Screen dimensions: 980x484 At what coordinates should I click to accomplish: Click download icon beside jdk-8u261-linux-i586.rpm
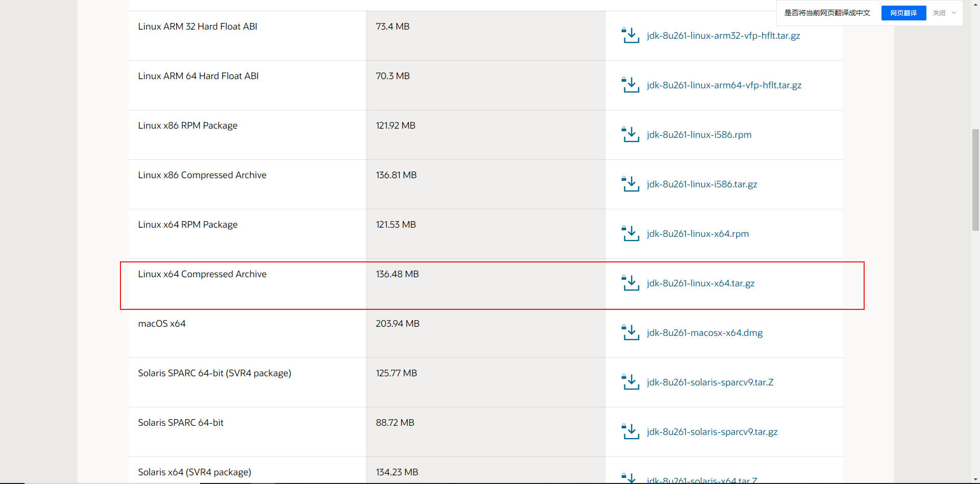pos(630,135)
